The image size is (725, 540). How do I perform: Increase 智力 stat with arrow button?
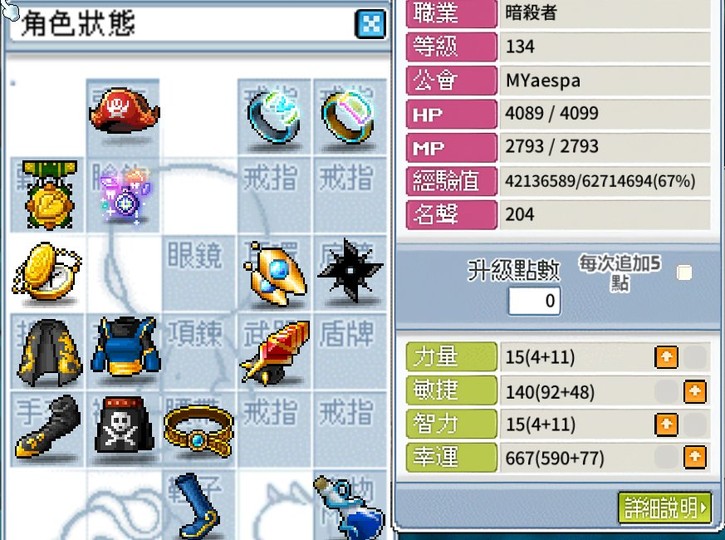click(666, 424)
